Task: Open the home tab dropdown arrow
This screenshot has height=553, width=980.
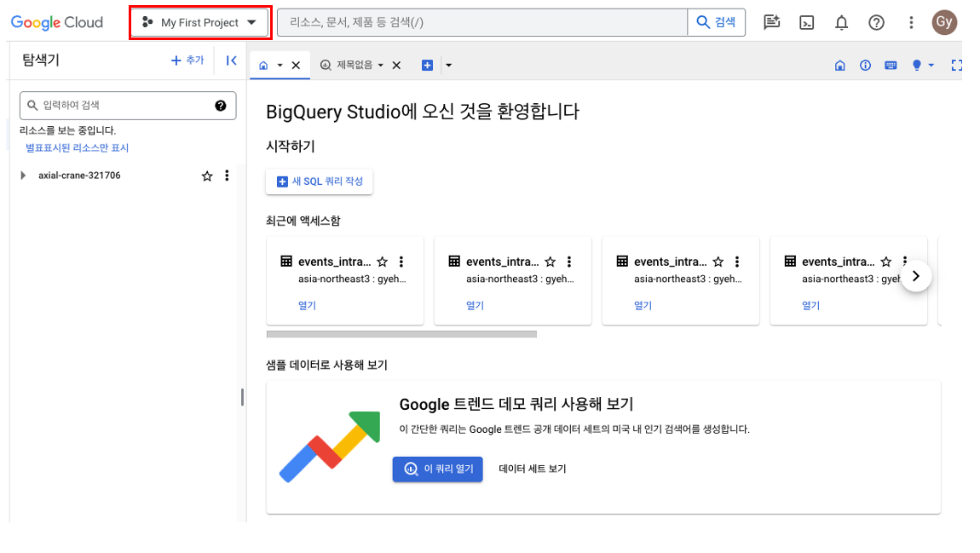Action: pyautogui.click(x=280, y=65)
